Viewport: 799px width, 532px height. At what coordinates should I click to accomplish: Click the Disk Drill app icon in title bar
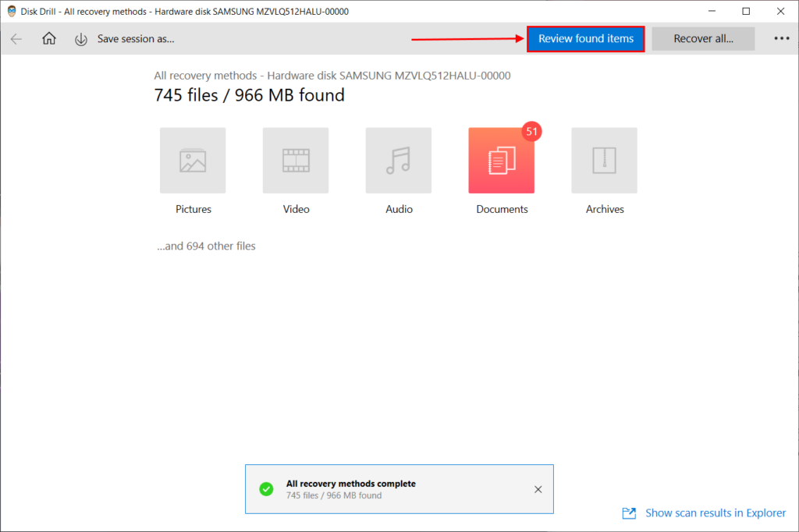tap(11, 11)
